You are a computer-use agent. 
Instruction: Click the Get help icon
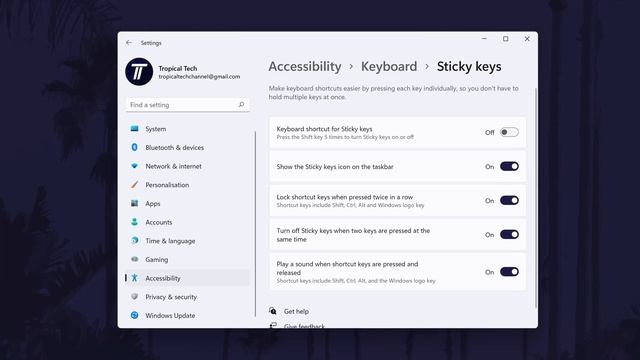pos(273,311)
